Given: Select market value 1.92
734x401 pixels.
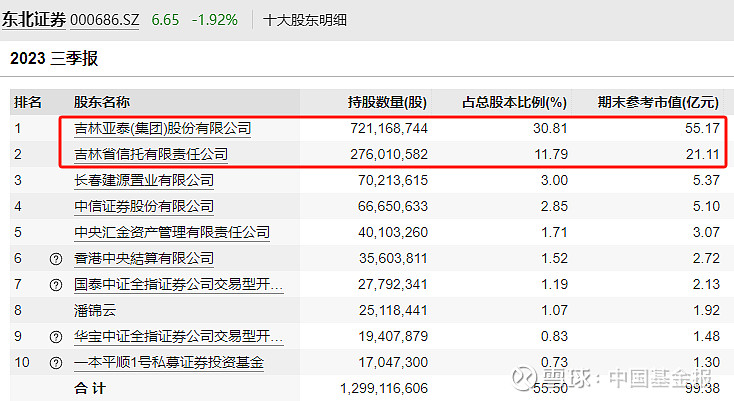Looking at the screenshot, I should (x=706, y=310).
